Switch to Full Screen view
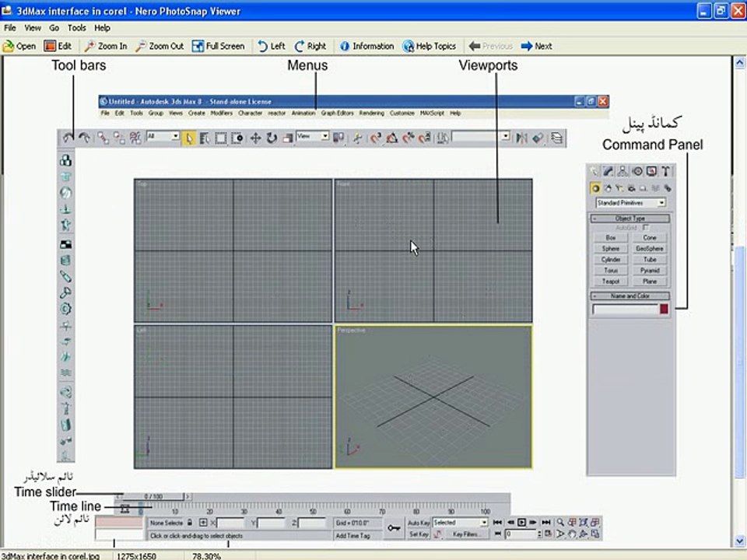 [218, 46]
